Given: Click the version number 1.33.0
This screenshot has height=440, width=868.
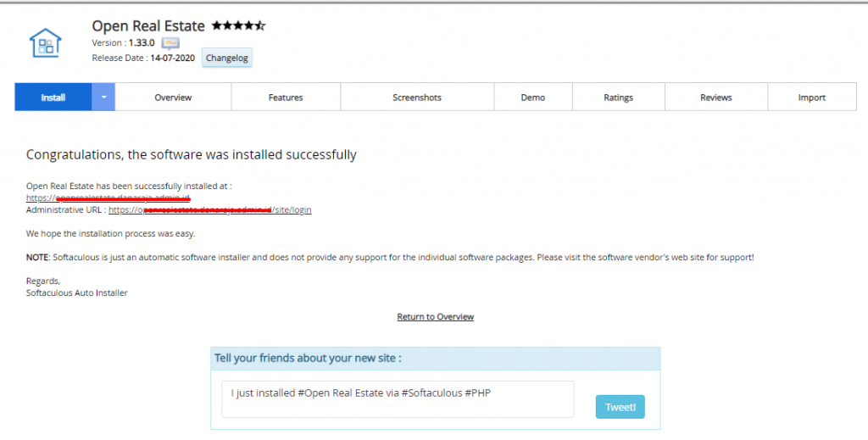Looking at the screenshot, I should point(142,42).
